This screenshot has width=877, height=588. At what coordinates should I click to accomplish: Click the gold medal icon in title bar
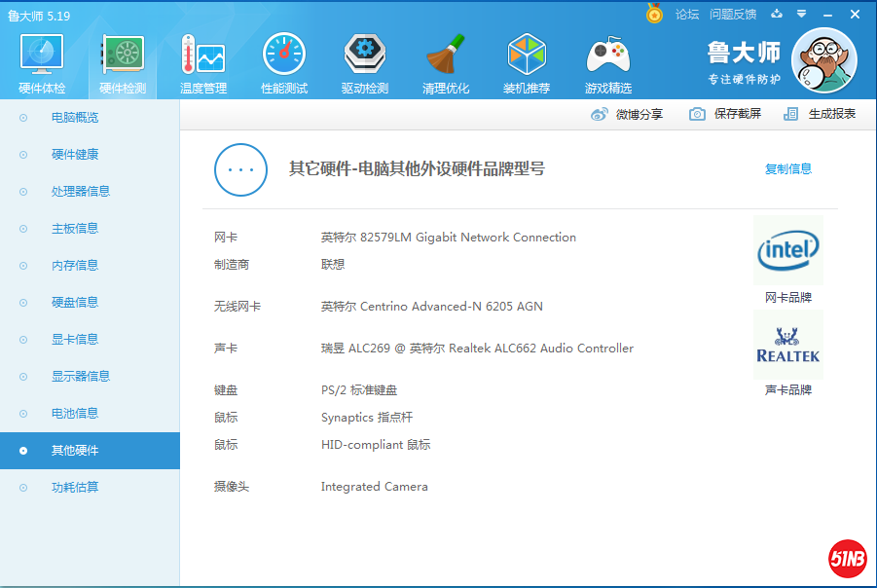(x=655, y=14)
